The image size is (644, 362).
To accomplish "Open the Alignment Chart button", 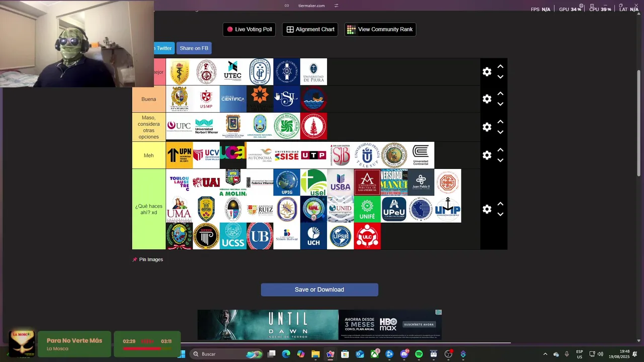I will pos(310,30).
